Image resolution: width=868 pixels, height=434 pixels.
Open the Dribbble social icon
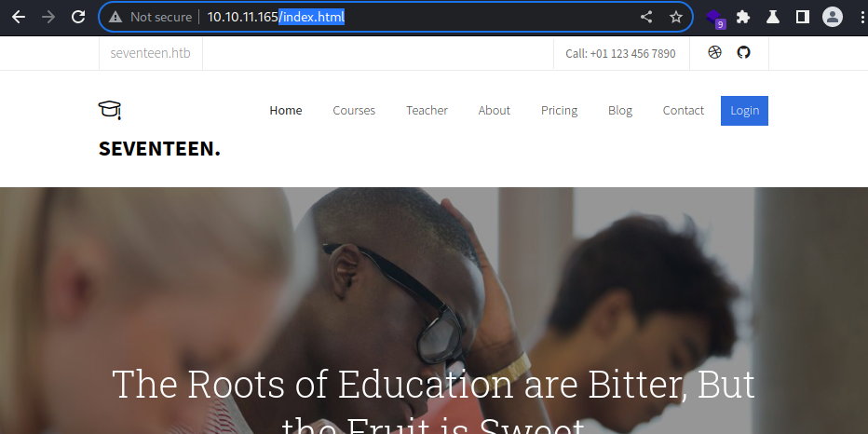click(x=714, y=52)
